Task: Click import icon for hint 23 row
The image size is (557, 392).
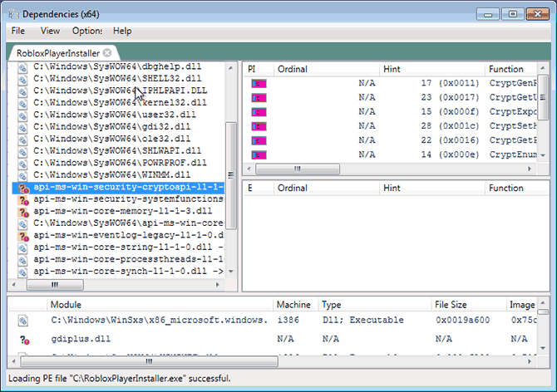Action: point(259,98)
